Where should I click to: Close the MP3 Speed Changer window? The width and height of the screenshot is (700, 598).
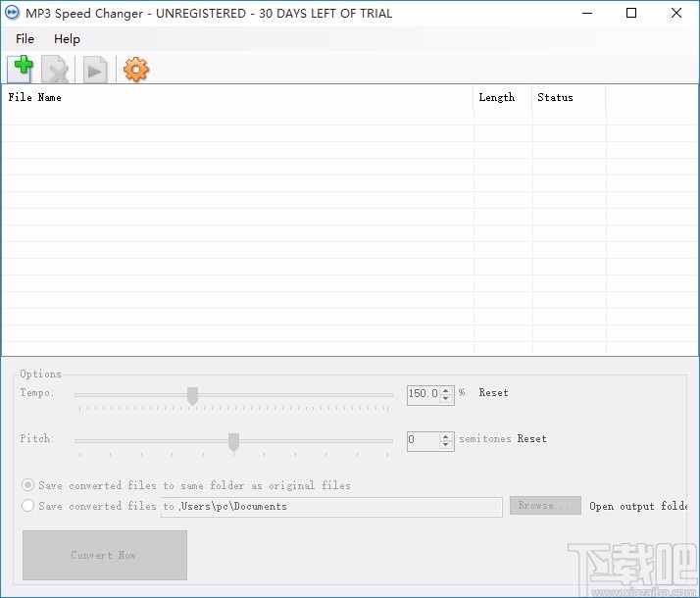point(676,13)
